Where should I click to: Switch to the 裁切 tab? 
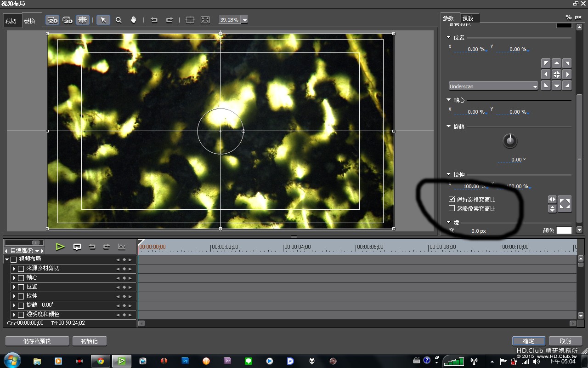pyautogui.click(x=11, y=21)
